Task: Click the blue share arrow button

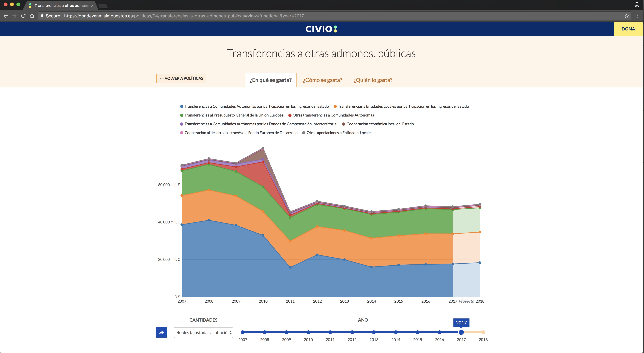Action: tap(161, 332)
